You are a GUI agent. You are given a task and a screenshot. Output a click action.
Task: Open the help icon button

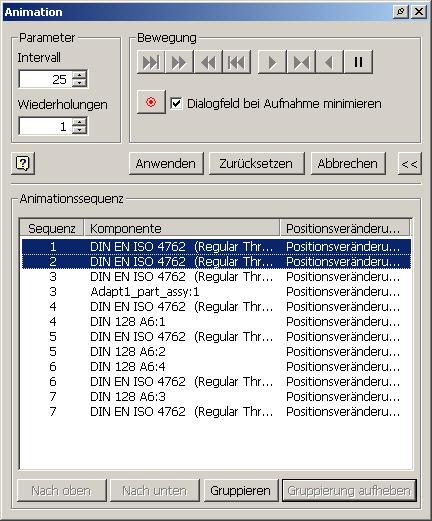tap(23, 163)
